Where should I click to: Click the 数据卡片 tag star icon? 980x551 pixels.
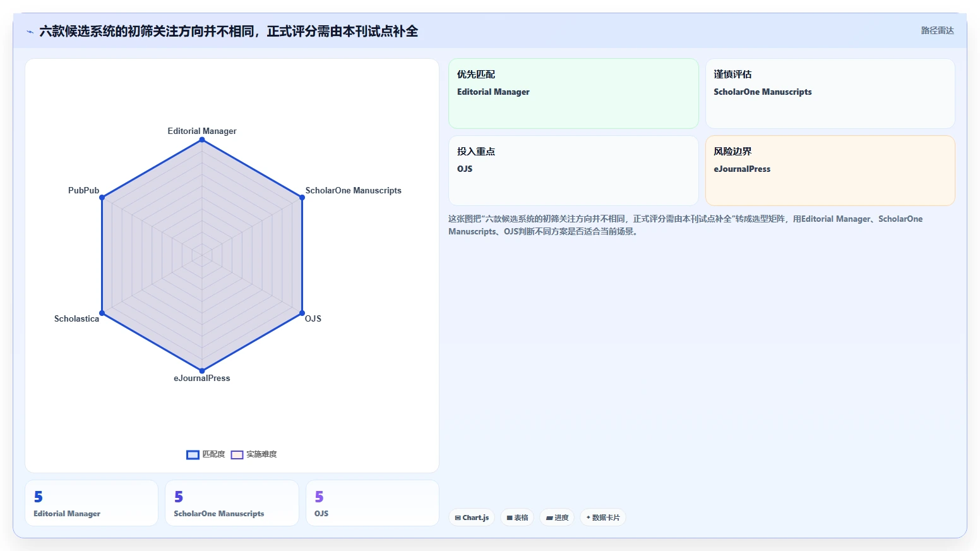pos(589,518)
